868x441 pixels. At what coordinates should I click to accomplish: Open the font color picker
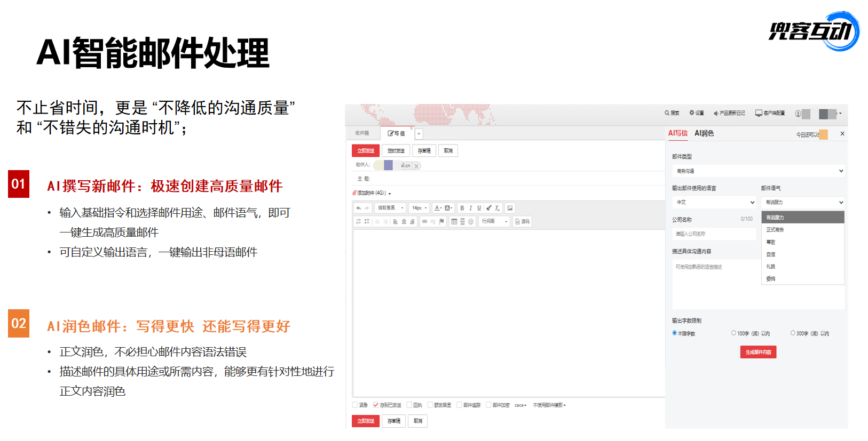coord(438,208)
